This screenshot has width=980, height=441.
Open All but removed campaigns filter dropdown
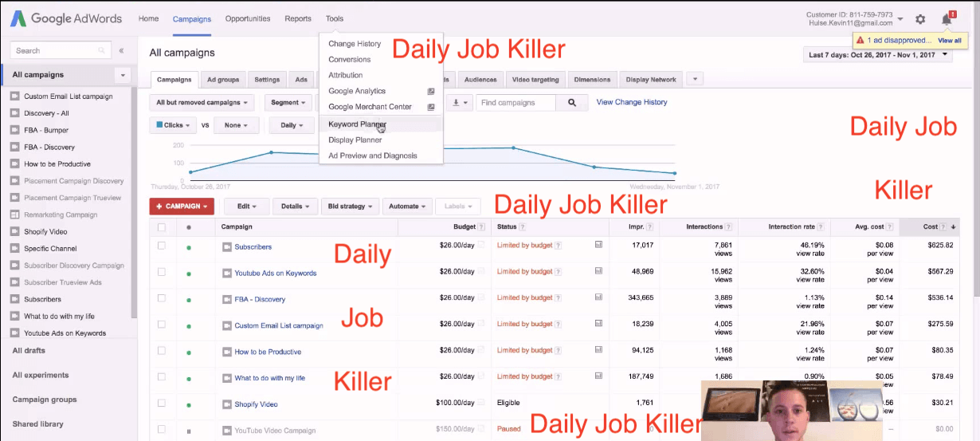pyautogui.click(x=202, y=103)
